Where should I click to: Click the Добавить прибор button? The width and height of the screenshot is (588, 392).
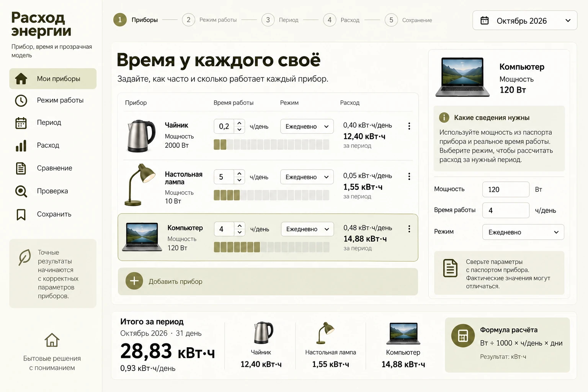point(268,281)
